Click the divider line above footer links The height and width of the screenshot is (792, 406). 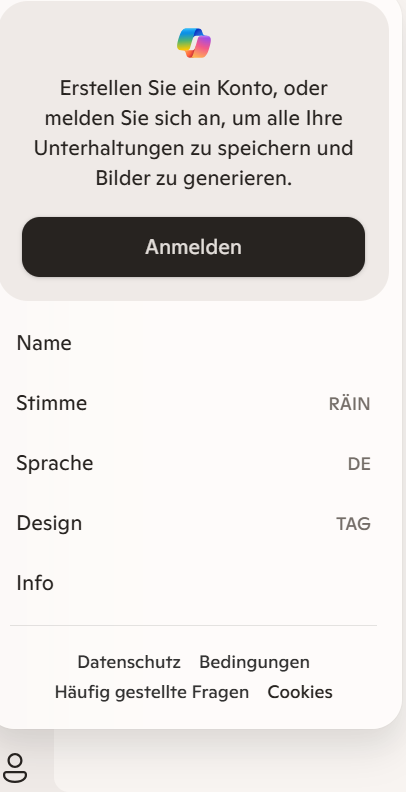coord(193,625)
